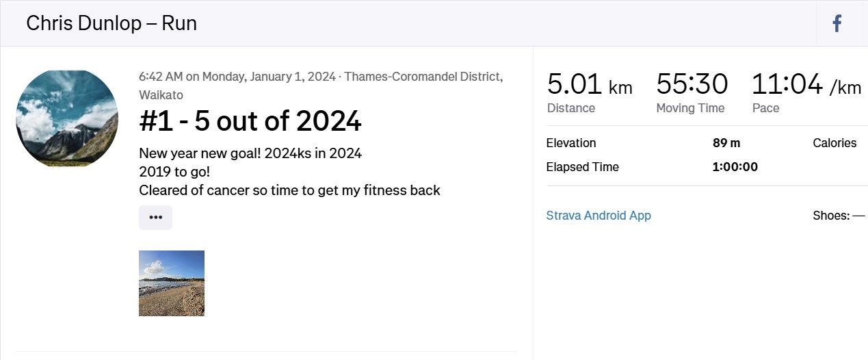Click the Elapsed Time label
The width and height of the screenshot is (868, 360).
[583, 167]
